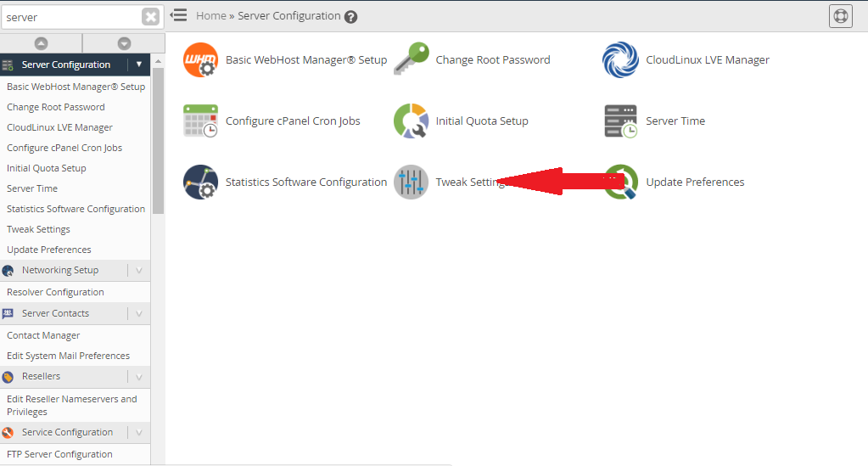Open the CloudLinux LVE Manager swirl icon

[x=620, y=60]
